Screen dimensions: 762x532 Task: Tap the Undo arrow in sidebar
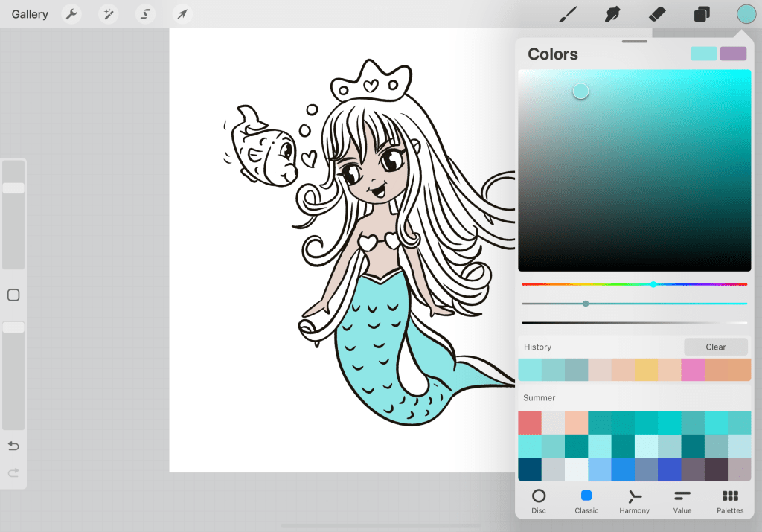13,446
